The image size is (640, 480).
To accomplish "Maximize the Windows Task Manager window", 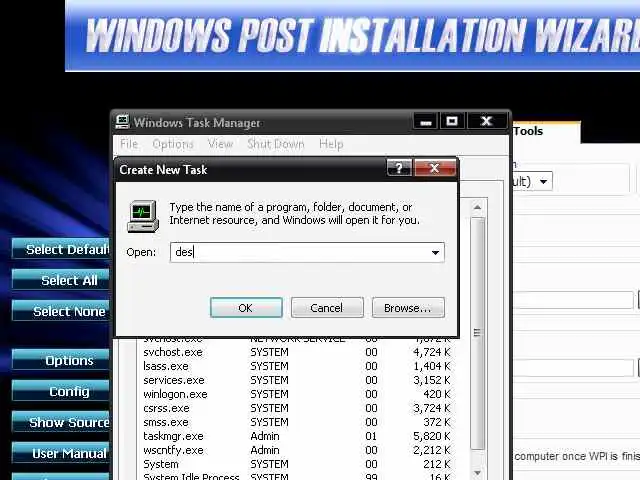I will 452,121.
